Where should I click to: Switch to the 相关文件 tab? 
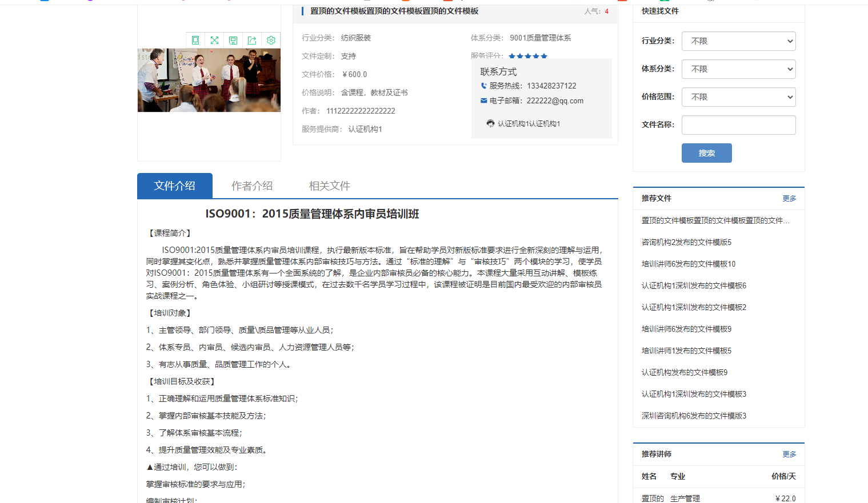click(x=330, y=186)
